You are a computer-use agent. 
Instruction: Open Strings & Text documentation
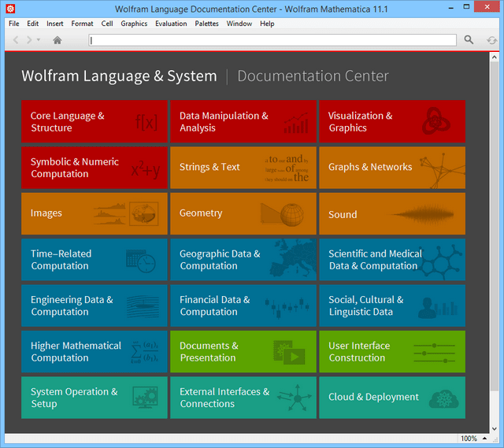pos(243,167)
